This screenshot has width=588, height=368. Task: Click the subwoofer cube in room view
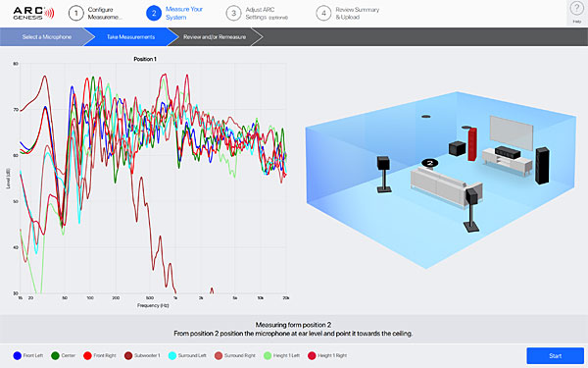[457, 148]
